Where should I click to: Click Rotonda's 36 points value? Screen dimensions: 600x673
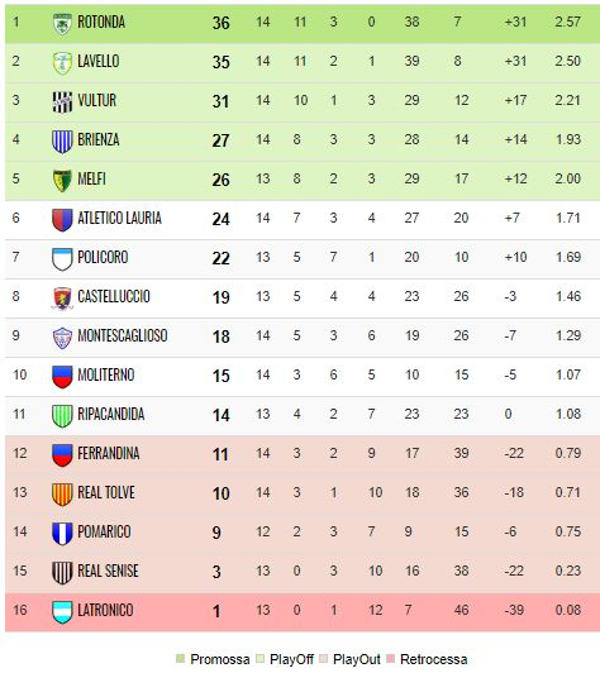221,23
